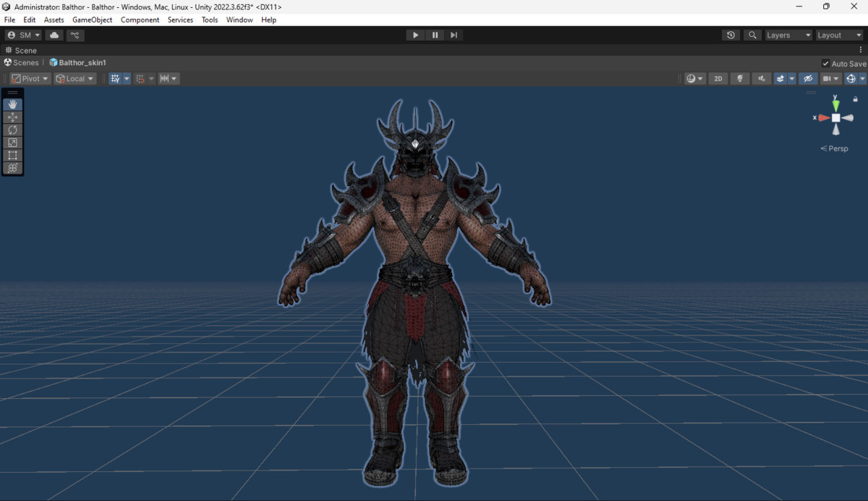The width and height of the screenshot is (868, 501).
Task: Toggle gizmos visibility in Scene view
Action: [x=851, y=78]
